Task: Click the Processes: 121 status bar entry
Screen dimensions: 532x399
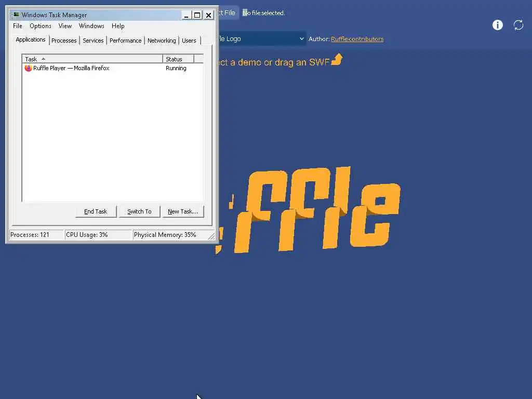Action: click(x=36, y=235)
